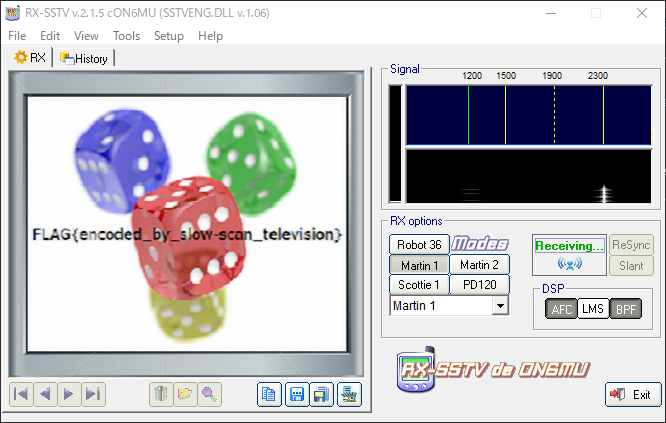Click the magnifier zoom icon
The height and width of the screenshot is (423, 666).
pos(209,394)
